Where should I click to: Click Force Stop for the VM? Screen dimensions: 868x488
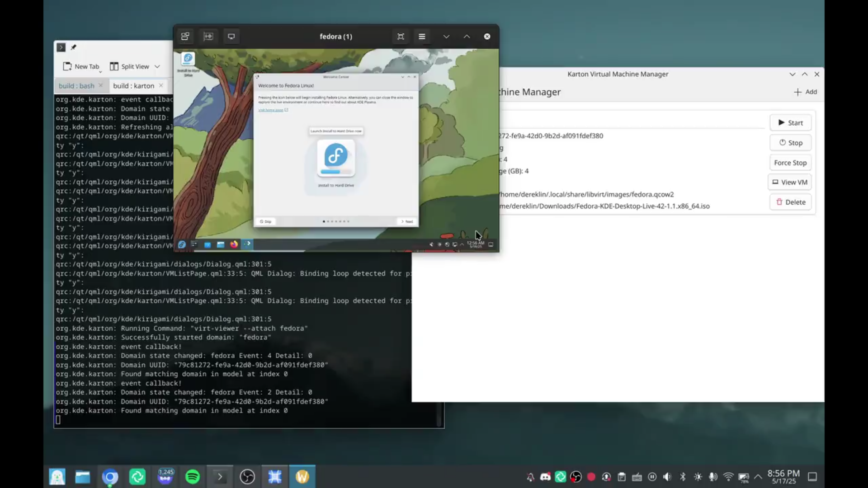790,163
